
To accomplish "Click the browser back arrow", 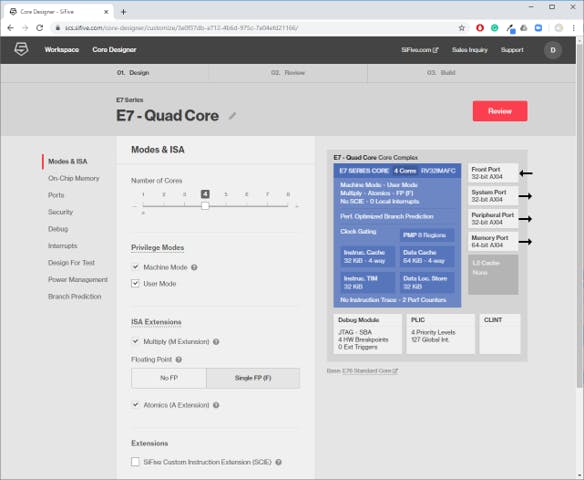I will (x=10, y=28).
